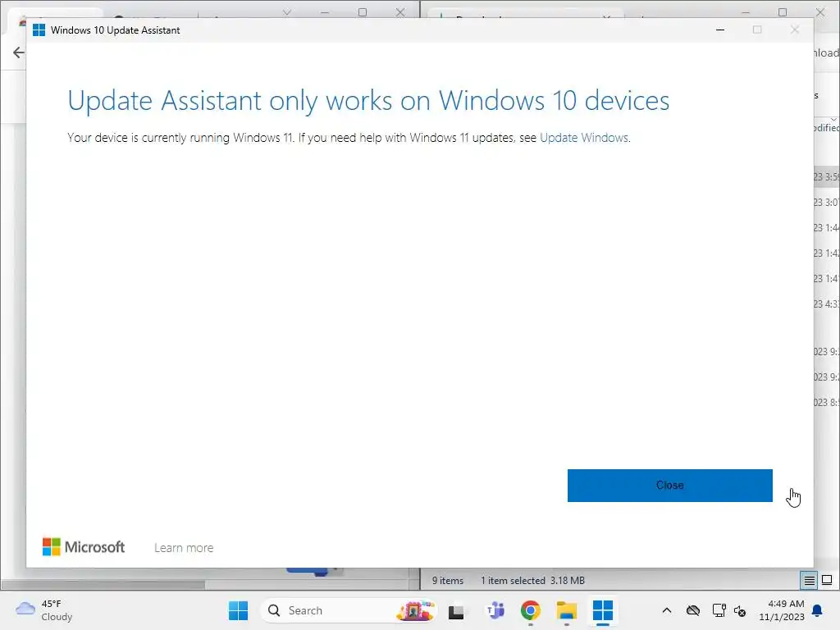
Task: Switch File Explorer to details view icon
Action: (x=809, y=580)
